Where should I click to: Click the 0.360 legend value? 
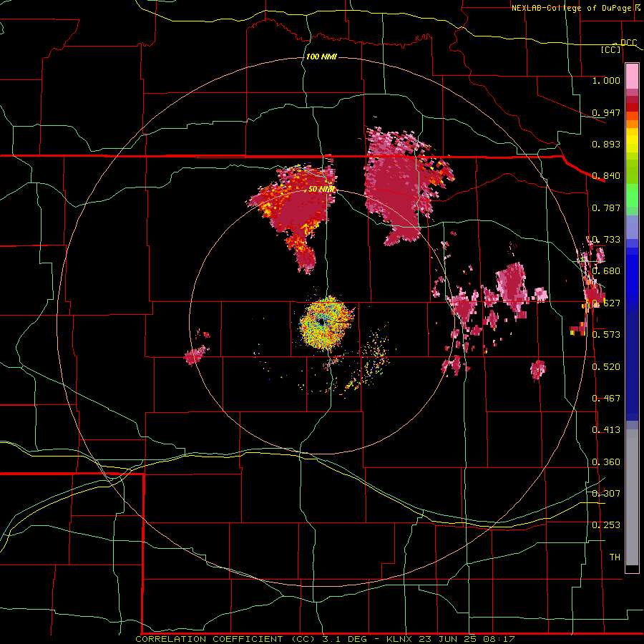(606, 462)
